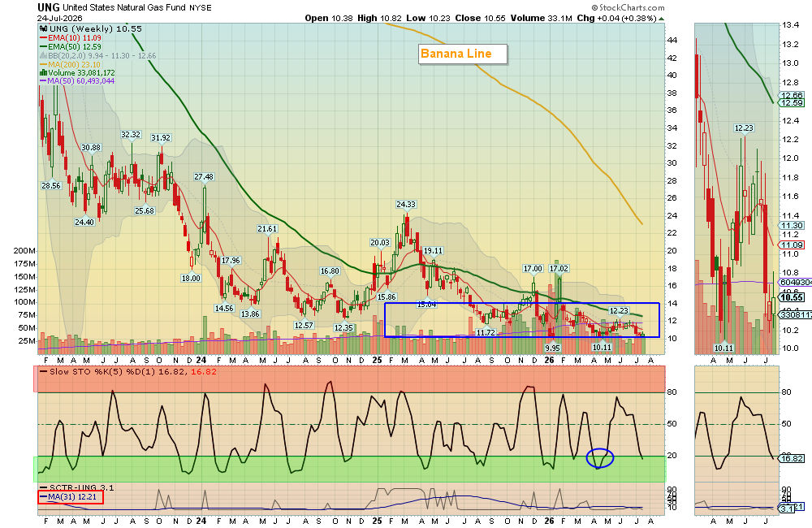Click the MA(50) 60,493,044 volume legend
The image size is (812, 528).
pos(77,81)
